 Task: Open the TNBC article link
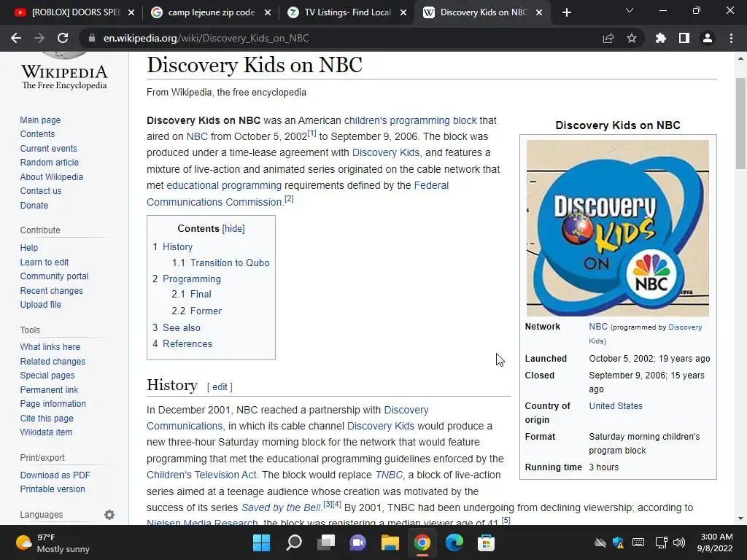pyautogui.click(x=389, y=475)
